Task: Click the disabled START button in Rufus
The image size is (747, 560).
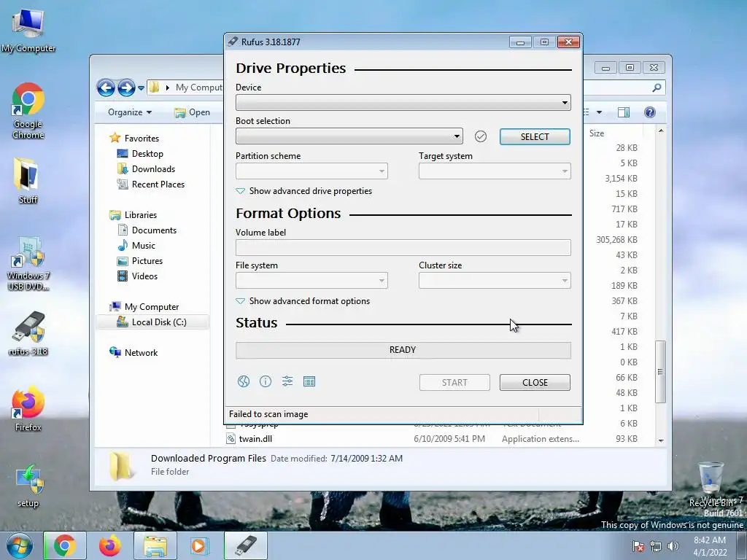Action: [454, 382]
